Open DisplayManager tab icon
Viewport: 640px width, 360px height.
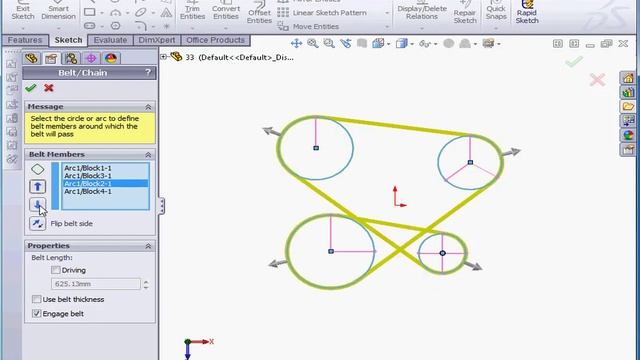(111, 58)
